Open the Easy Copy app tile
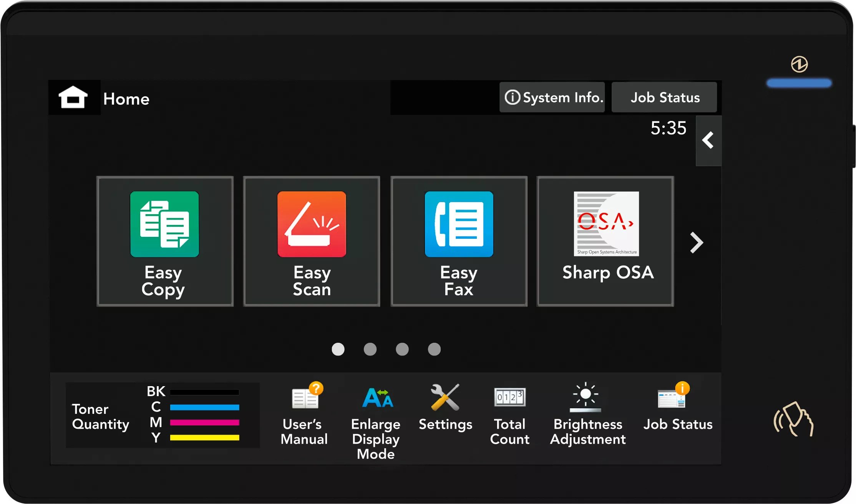This screenshot has width=856, height=504. point(165,241)
